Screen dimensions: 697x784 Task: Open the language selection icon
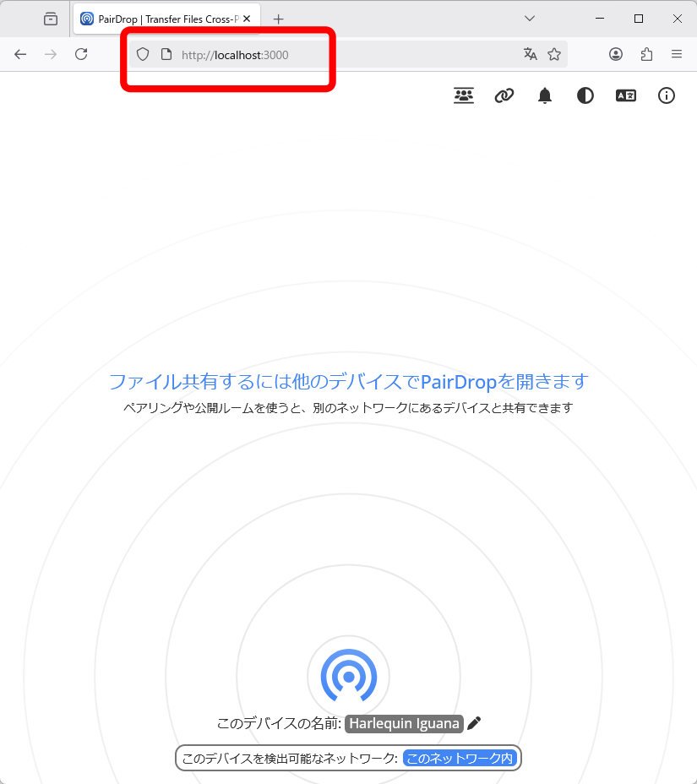click(625, 95)
